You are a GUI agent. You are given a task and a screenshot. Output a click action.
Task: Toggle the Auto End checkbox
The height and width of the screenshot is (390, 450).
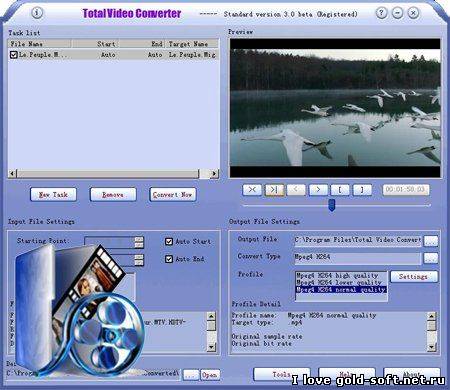click(x=169, y=259)
